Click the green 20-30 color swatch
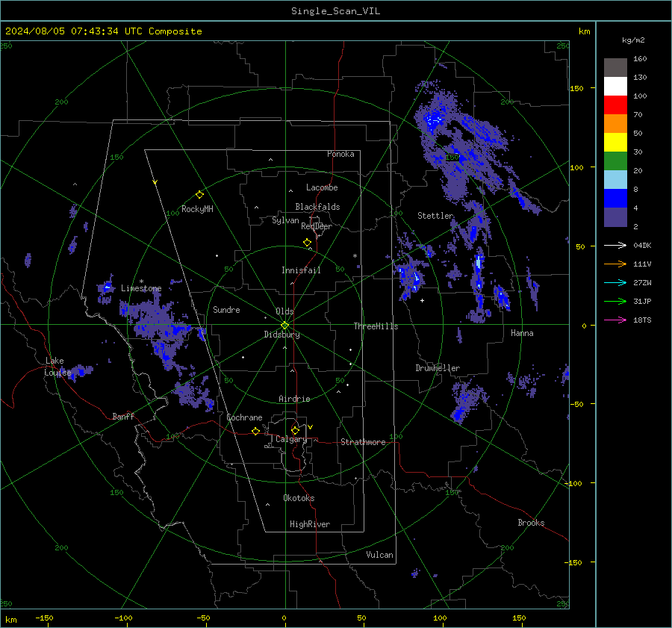The width and height of the screenshot is (672, 628). [x=615, y=161]
